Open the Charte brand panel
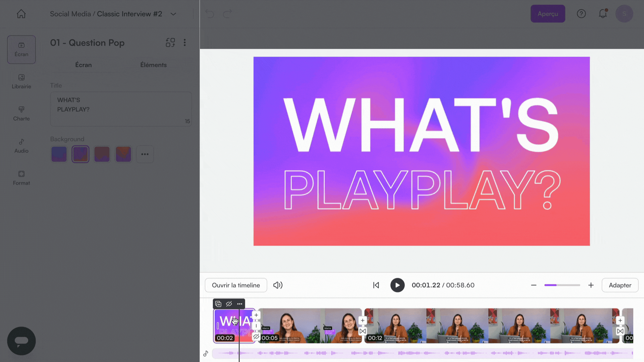 [x=21, y=114]
